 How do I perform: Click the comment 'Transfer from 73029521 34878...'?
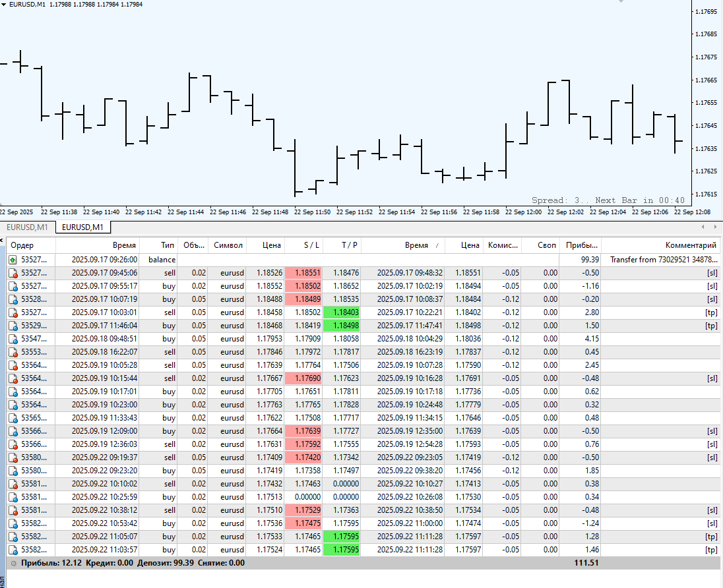click(664, 260)
